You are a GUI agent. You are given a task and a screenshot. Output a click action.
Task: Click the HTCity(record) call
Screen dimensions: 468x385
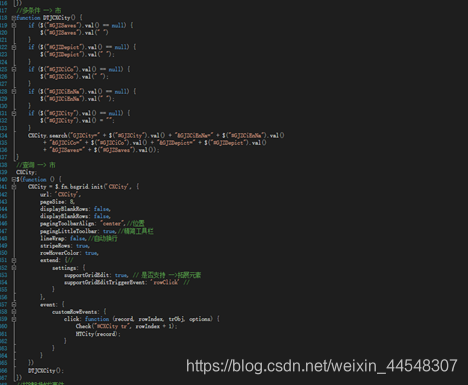pos(98,334)
